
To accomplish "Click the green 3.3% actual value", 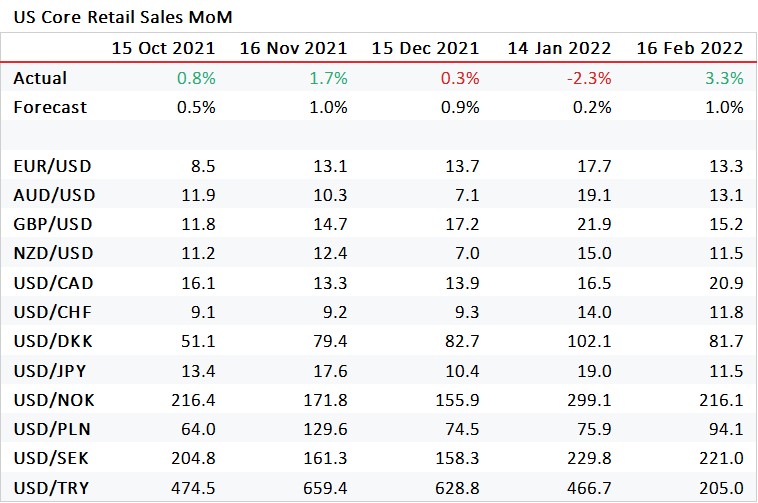I will pos(724,78).
